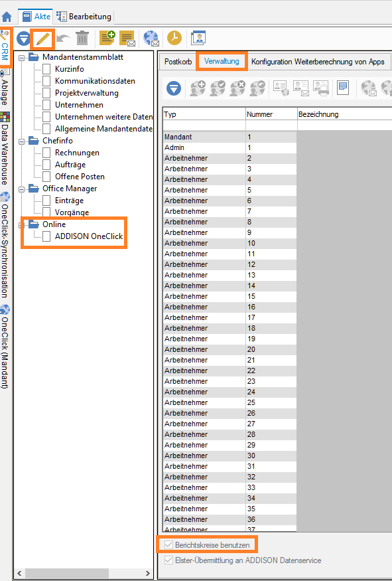Select Kurzinfo in the tree
Screen dimensions: 392x581
point(69,69)
